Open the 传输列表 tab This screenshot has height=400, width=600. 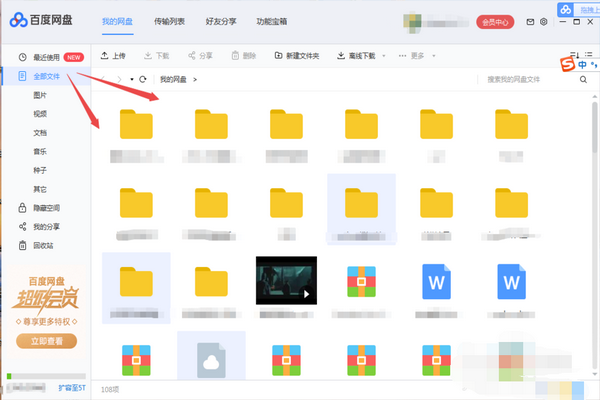(169, 21)
